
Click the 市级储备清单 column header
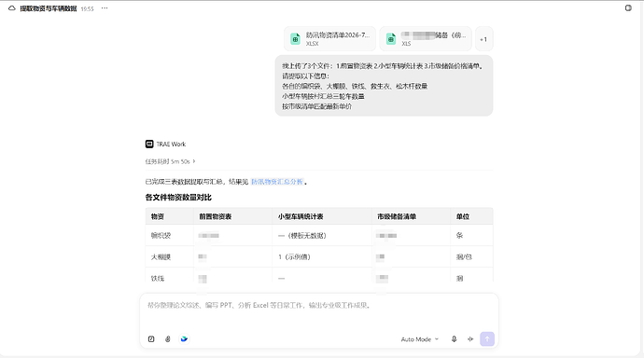coord(397,216)
